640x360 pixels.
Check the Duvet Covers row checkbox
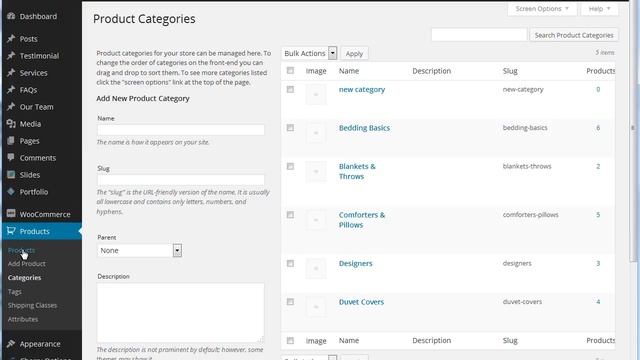tap(290, 302)
